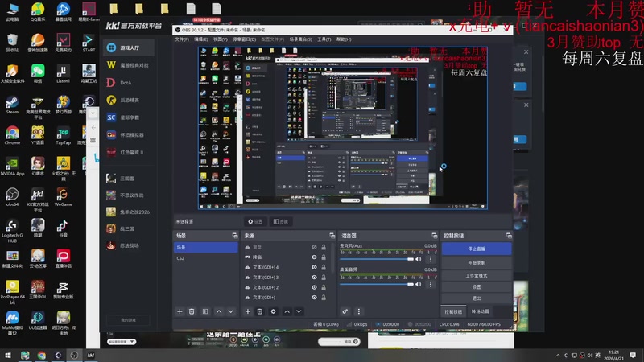Open 星际争霸 SC entry in KK sidebar
This screenshot has width=644, height=362.
[x=129, y=117]
